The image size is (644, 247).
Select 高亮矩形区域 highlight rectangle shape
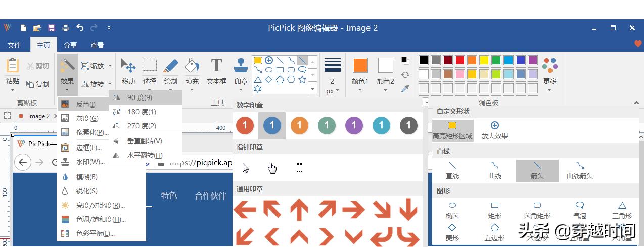[x=452, y=130]
